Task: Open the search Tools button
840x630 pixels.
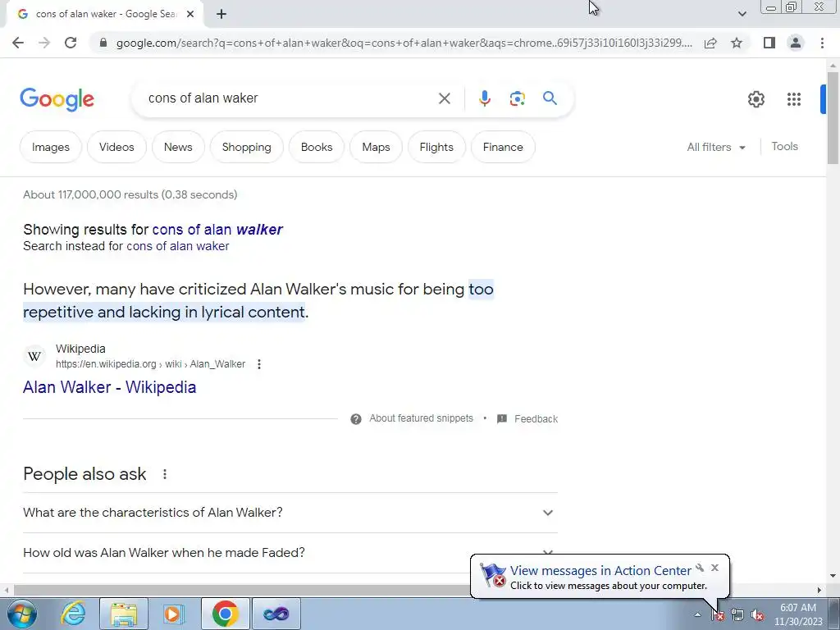Action: pos(784,146)
